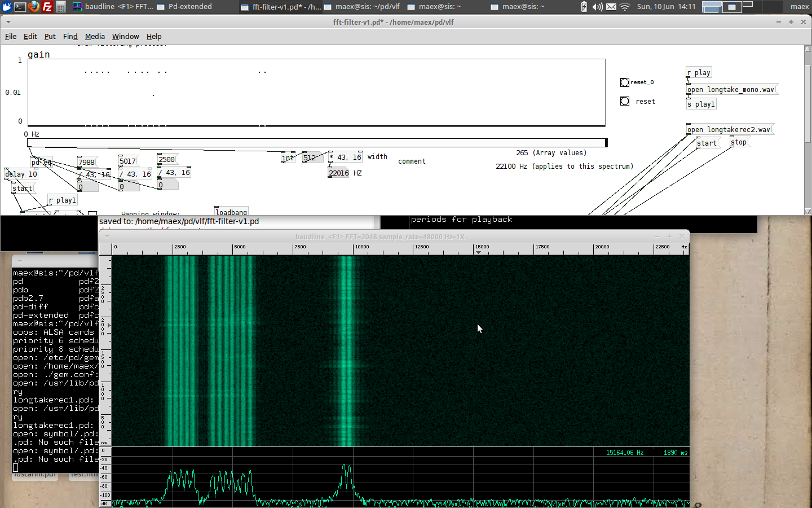The image size is (812, 508).
Task: Open the Put menu
Action: tap(50, 36)
